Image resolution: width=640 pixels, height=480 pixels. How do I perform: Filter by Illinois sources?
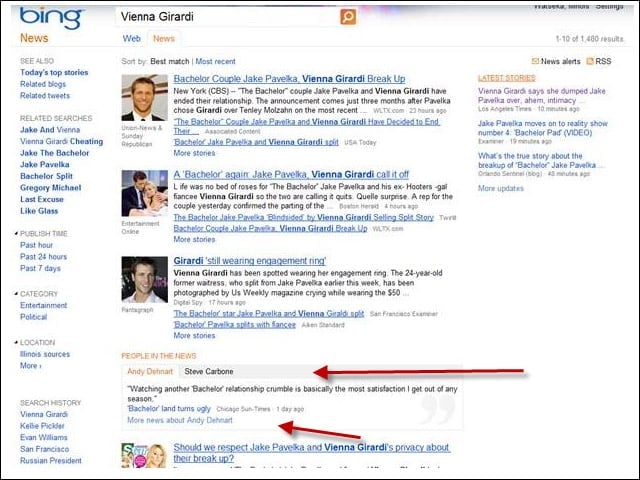click(x=45, y=354)
